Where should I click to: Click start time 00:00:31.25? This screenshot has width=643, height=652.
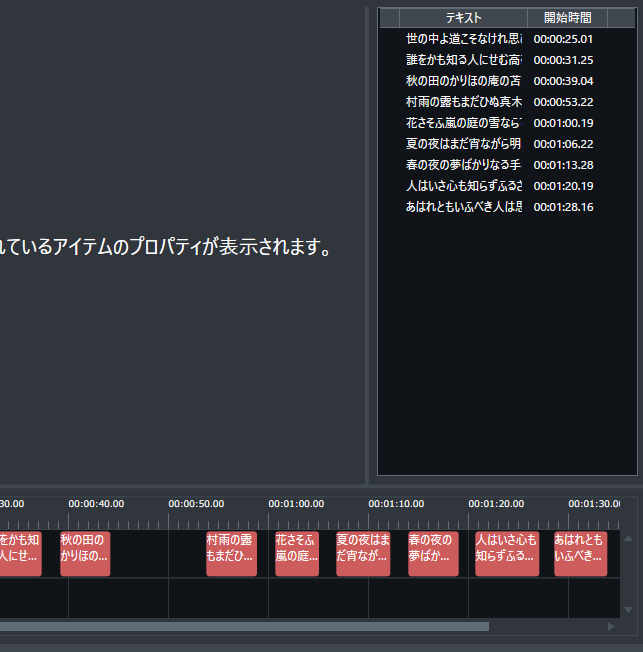[563, 60]
